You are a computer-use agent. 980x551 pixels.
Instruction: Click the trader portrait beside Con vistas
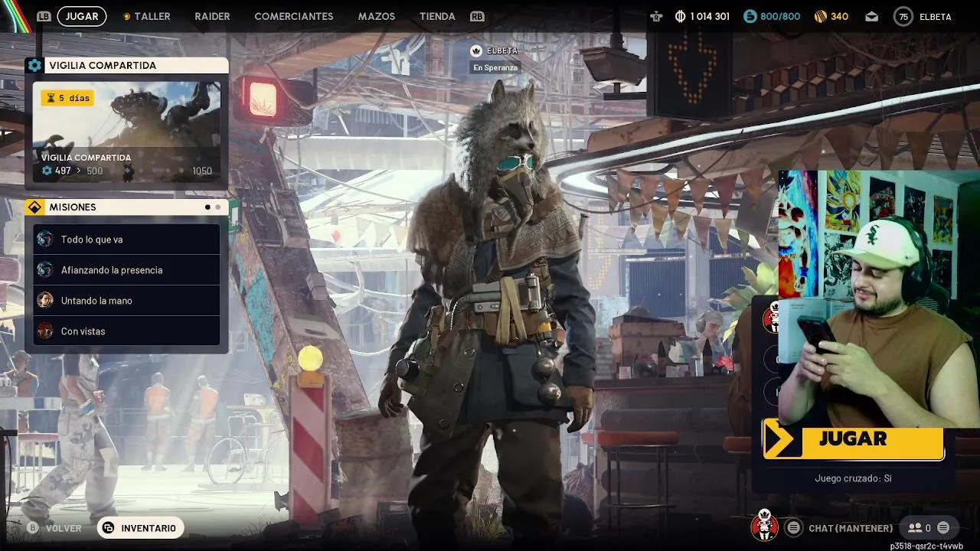tap(45, 331)
